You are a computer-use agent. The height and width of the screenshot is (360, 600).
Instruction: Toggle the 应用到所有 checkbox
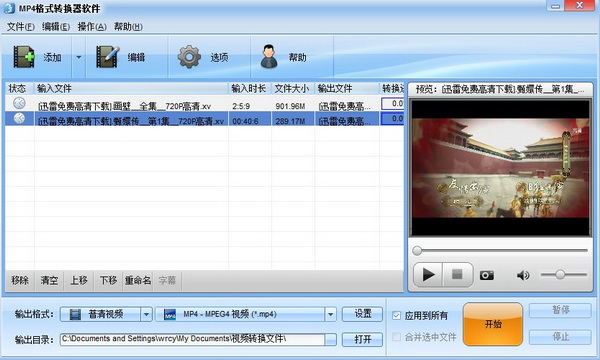(x=396, y=316)
